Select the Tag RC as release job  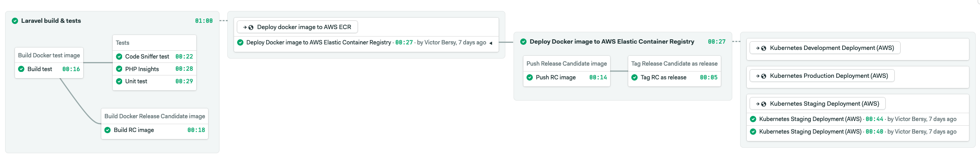click(x=663, y=77)
